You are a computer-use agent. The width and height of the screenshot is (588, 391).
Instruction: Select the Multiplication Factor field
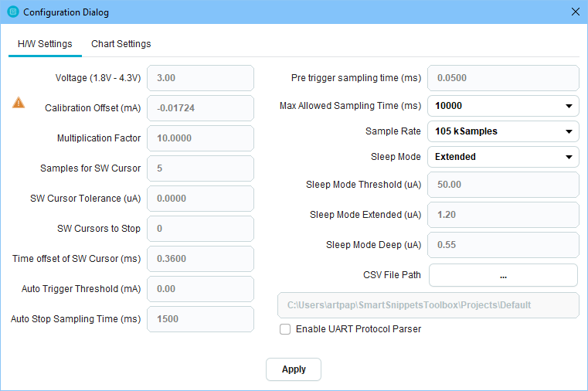click(x=200, y=138)
